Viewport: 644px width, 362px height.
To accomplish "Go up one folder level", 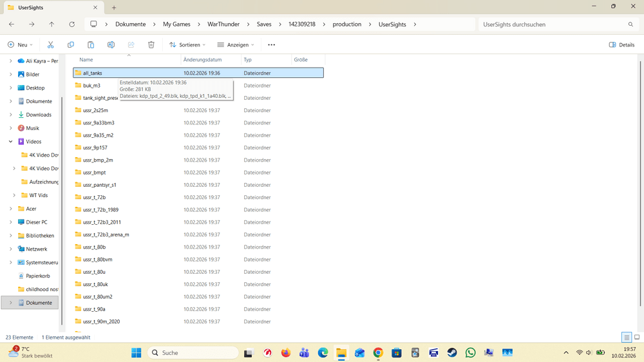I will (x=52, y=24).
